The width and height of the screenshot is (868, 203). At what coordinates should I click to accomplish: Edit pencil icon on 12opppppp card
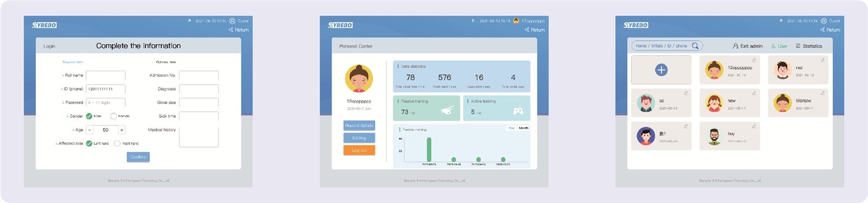click(754, 60)
